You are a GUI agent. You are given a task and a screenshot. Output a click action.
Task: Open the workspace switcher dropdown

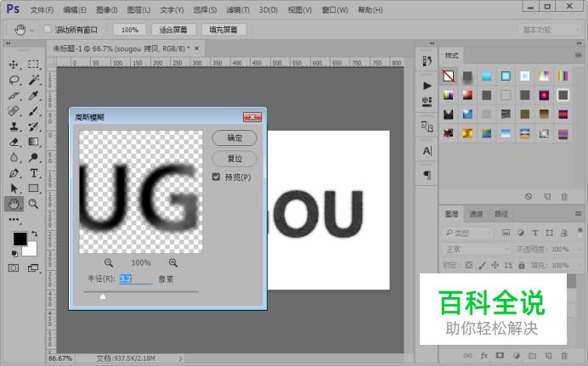[x=550, y=30]
